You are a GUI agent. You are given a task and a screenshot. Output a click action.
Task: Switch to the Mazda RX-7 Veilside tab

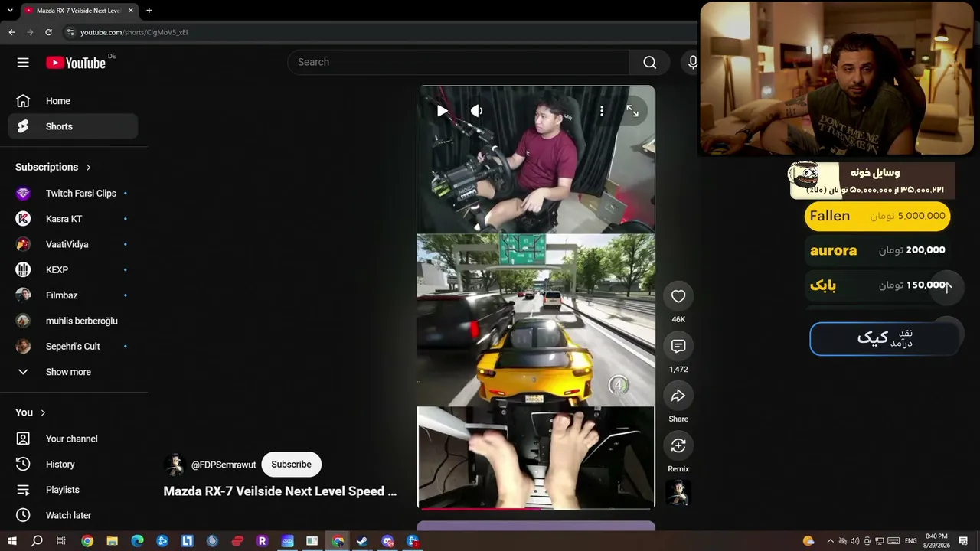(78, 11)
